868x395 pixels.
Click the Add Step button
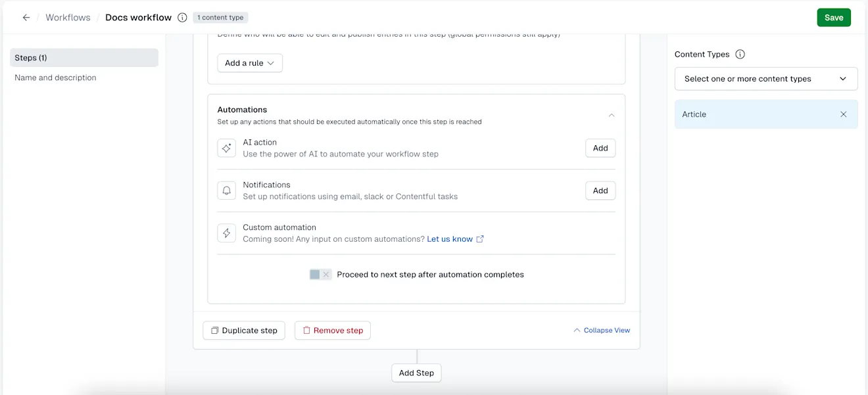point(416,373)
